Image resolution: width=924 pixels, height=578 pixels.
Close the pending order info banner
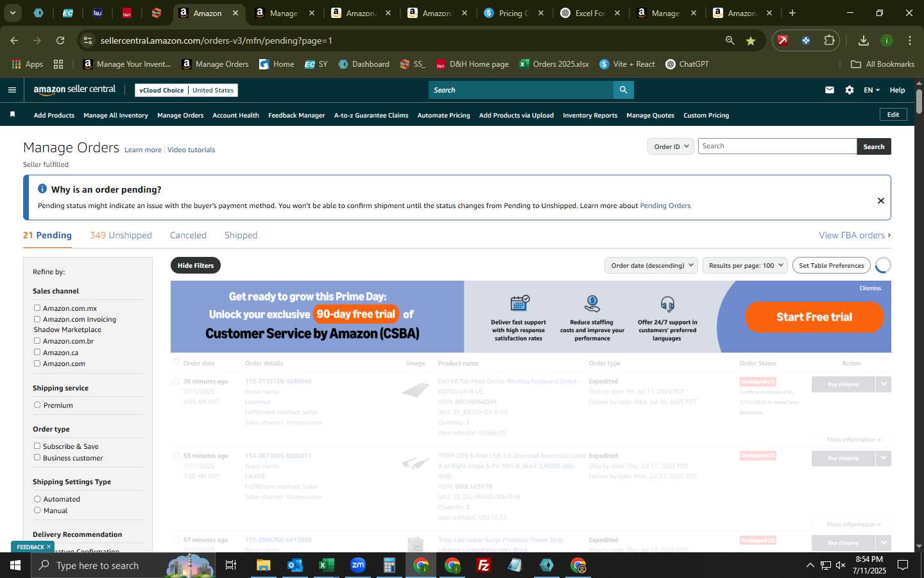click(x=881, y=201)
